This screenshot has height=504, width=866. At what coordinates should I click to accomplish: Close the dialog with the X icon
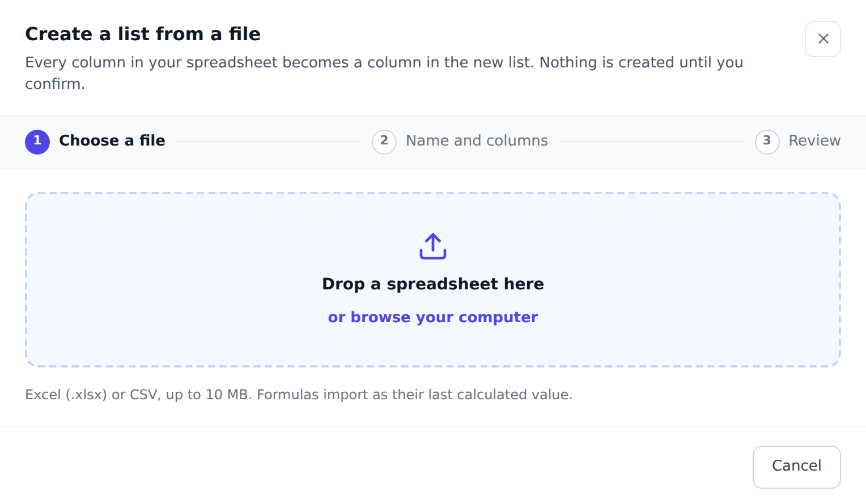[x=822, y=39]
